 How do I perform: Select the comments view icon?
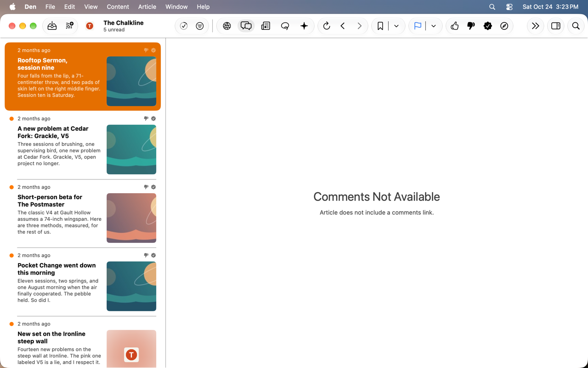[246, 26]
